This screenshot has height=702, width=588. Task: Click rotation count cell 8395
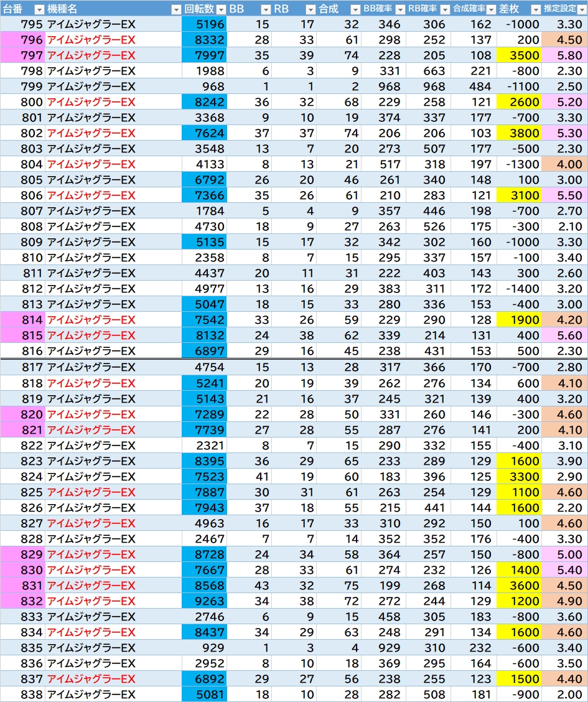tap(204, 461)
